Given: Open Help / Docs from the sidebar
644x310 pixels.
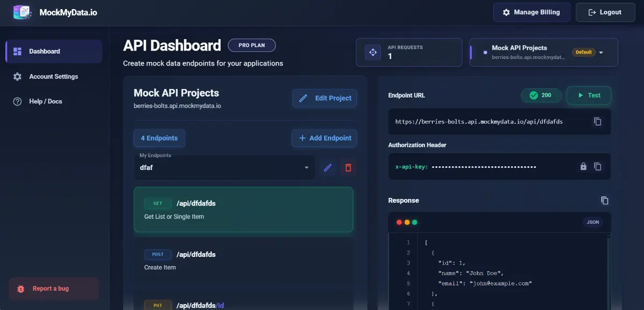Looking at the screenshot, I should [46, 101].
